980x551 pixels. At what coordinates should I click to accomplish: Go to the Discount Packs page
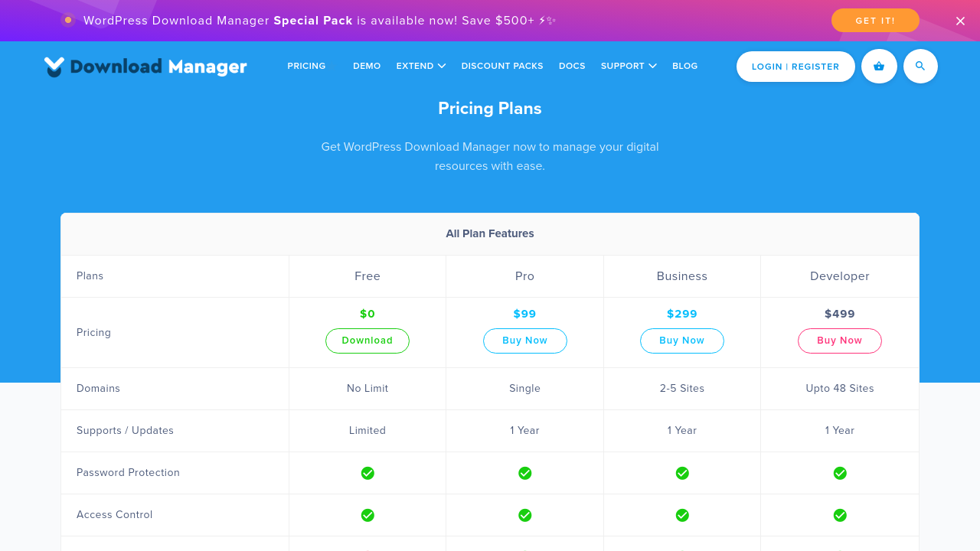502,67
